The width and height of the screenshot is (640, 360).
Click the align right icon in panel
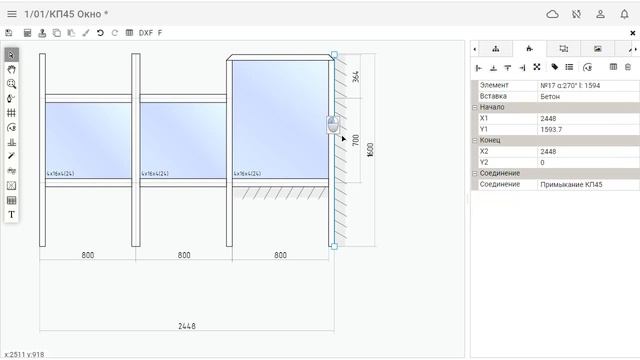pyautogui.click(x=522, y=68)
